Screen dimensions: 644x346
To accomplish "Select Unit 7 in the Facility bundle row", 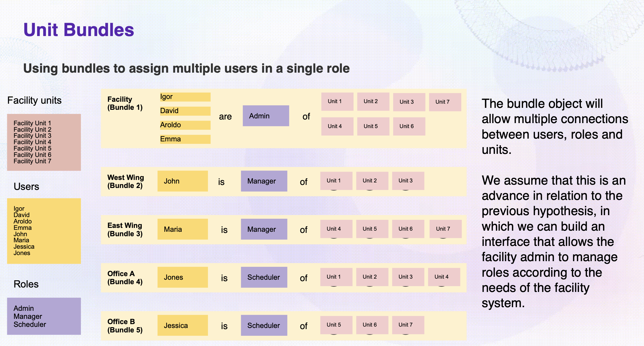I will (445, 102).
